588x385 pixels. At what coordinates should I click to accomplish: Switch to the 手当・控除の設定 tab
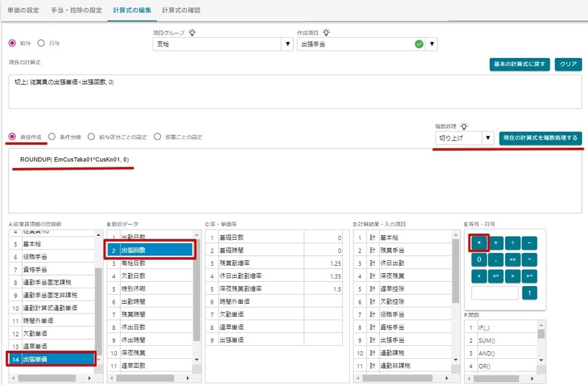coord(76,10)
